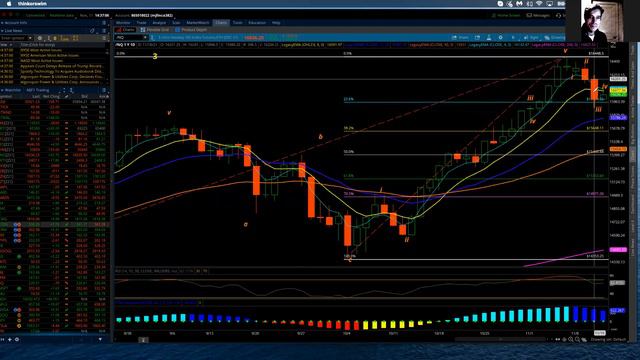This screenshot has height=360, width=640.
Task: Click the chart horizontal scrollbar
Action: (500, 339)
